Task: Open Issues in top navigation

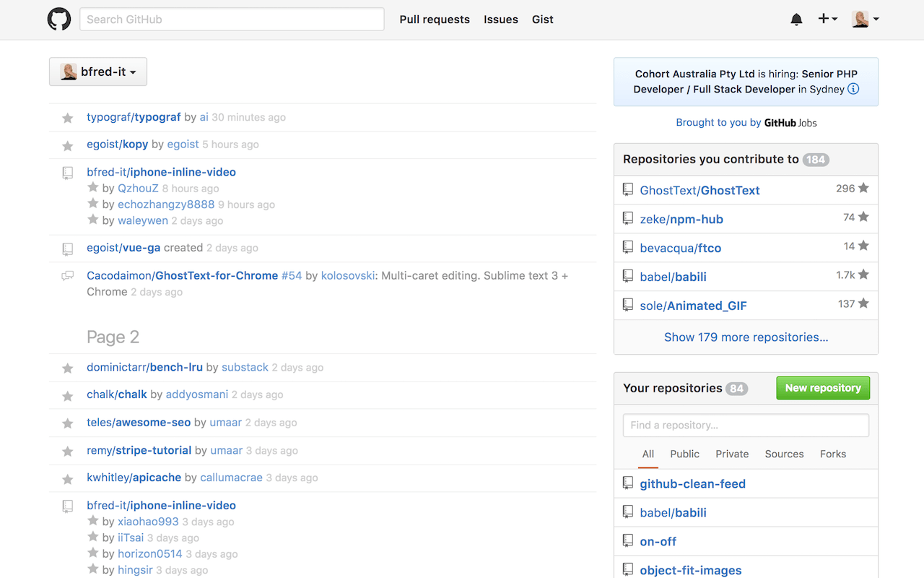Action: click(501, 20)
